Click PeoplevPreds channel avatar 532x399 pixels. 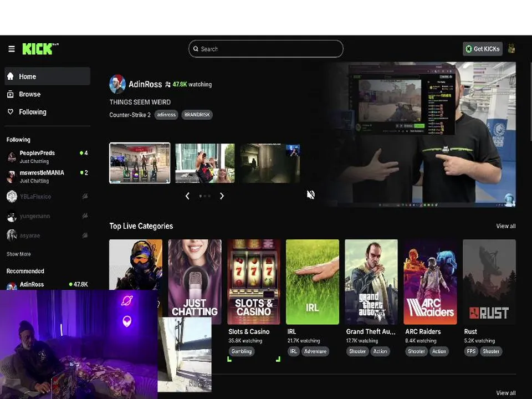pos(12,157)
